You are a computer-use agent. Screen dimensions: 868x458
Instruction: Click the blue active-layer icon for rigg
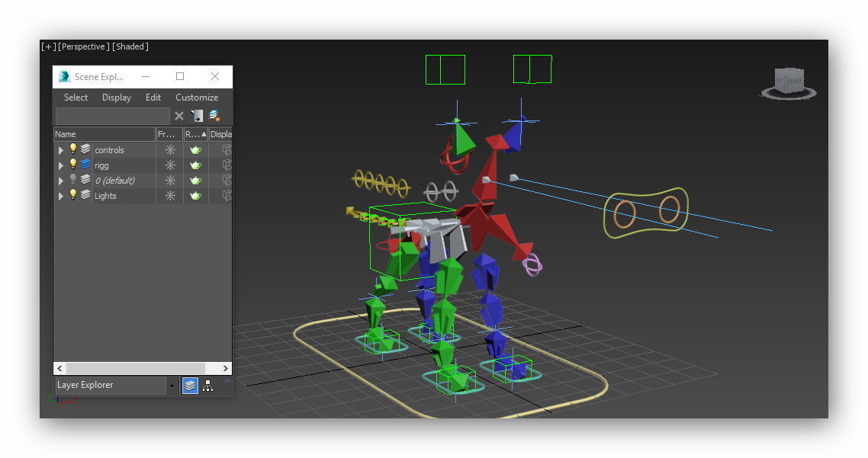85,165
